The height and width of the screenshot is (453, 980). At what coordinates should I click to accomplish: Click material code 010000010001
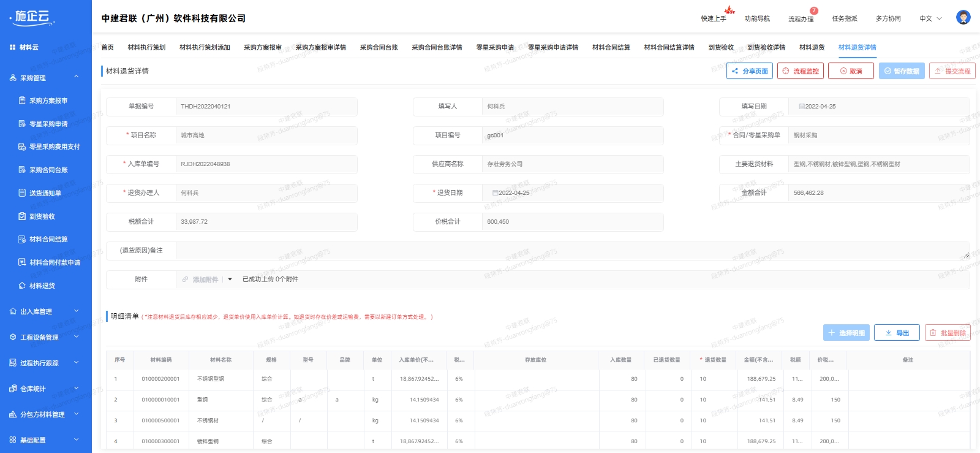160,400
